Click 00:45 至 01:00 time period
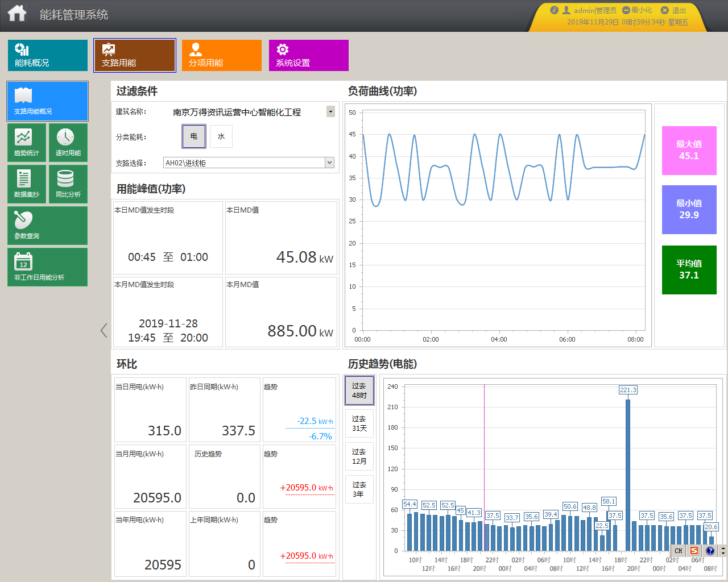 click(168, 257)
